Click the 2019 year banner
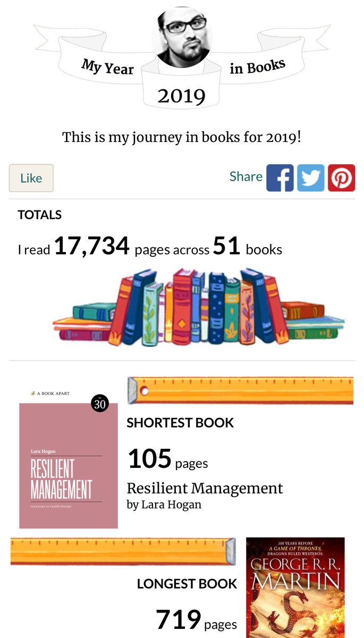Image resolution: width=364 pixels, height=638 pixels. (181, 96)
